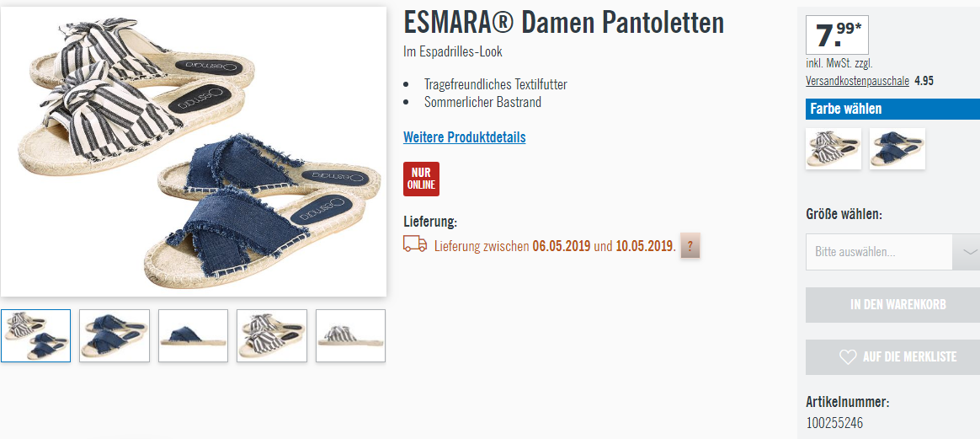This screenshot has height=439, width=980.
Task: Click the delivery truck icon
Action: [415, 244]
